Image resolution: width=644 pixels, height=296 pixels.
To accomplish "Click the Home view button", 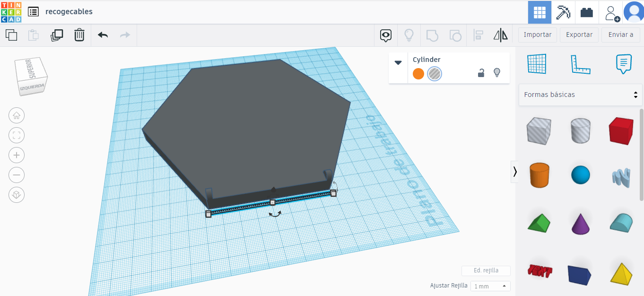I will pyautogui.click(x=17, y=115).
